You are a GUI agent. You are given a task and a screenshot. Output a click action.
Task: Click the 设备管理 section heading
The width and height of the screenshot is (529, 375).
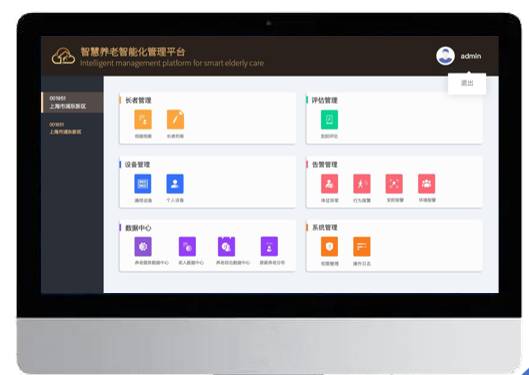tap(137, 165)
